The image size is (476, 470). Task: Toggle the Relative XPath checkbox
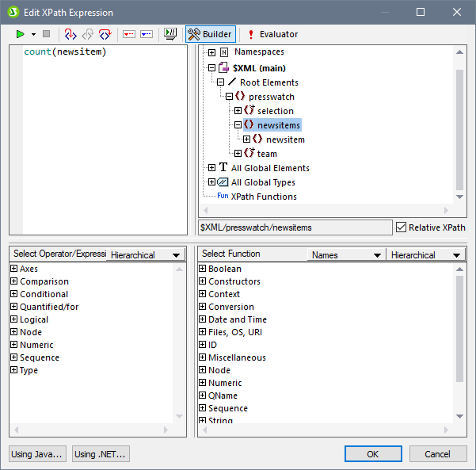coord(401,227)
